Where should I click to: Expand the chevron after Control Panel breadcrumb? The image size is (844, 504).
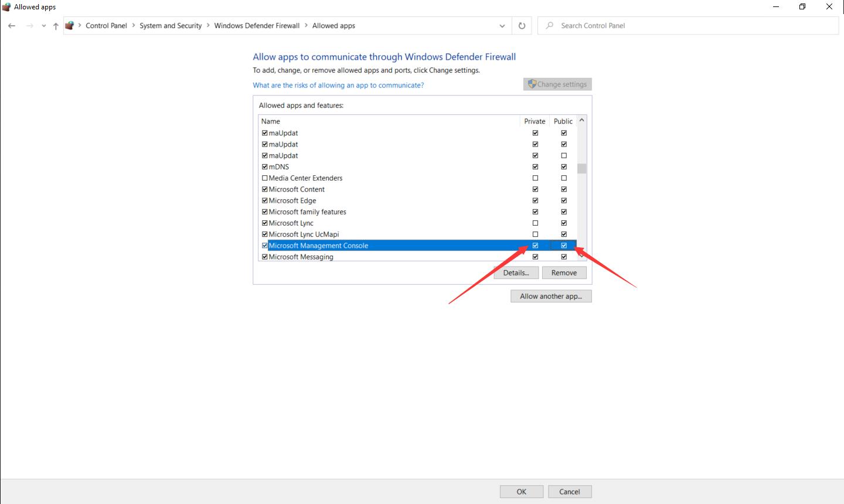(134, 25)
